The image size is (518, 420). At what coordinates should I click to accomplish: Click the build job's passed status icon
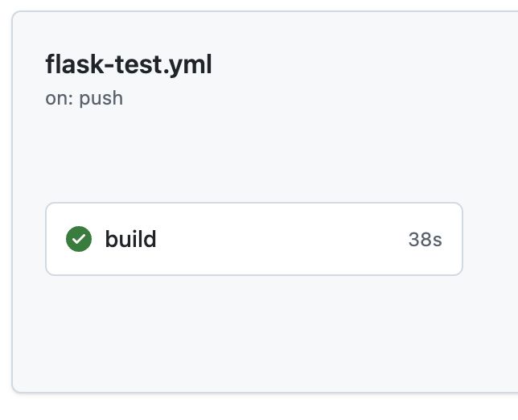point(79,239)
